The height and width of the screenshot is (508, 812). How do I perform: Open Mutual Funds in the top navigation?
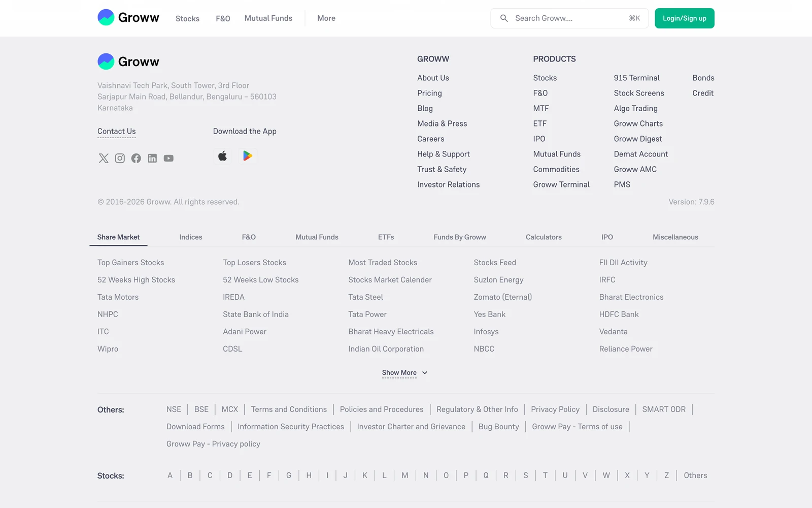(268, 18)
